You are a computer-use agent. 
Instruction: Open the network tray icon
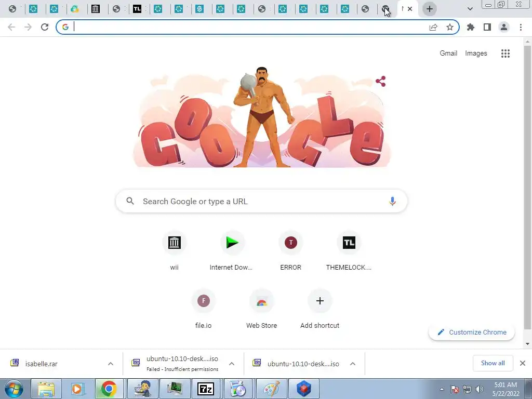pyautogui.click(x=467, y=389)
